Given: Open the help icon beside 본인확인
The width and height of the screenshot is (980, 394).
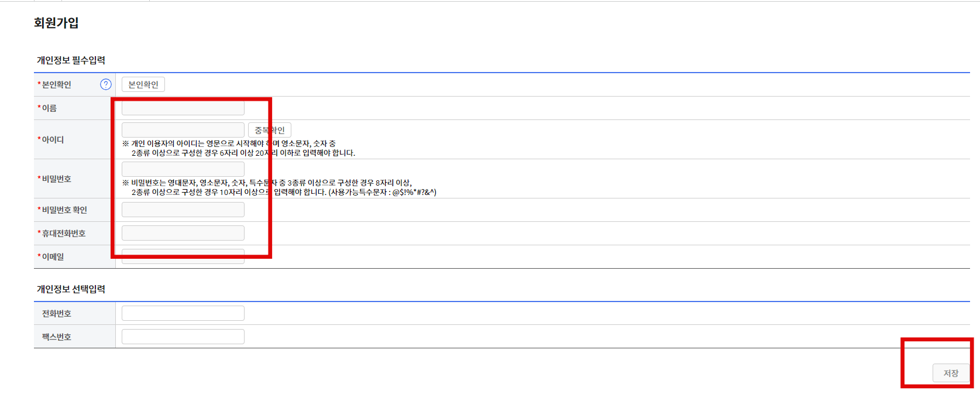Looking at the screenshot, I should pyautogui.click(x=106, y=84).
